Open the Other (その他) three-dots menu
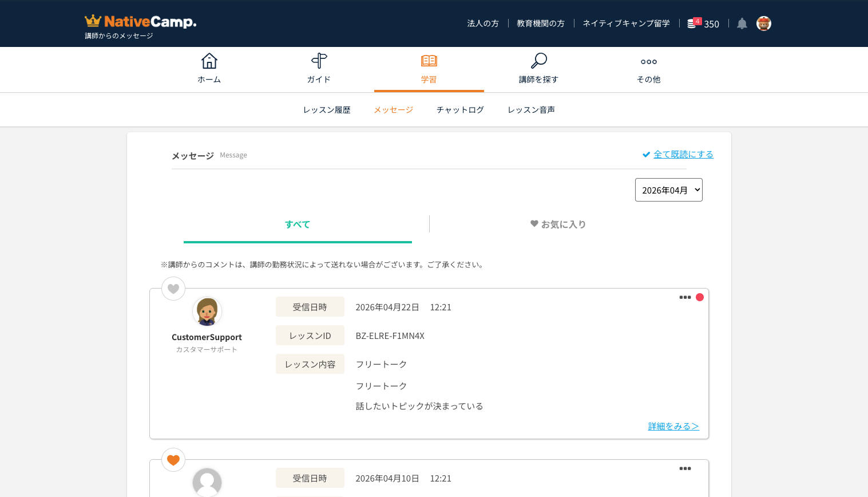This screenshot has width=868, height=497. pos(649,62)
